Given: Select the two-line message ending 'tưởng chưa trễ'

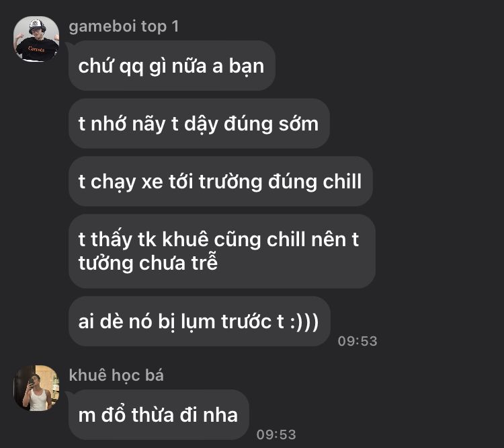Looking at the screenshot, I should point(222,252).
